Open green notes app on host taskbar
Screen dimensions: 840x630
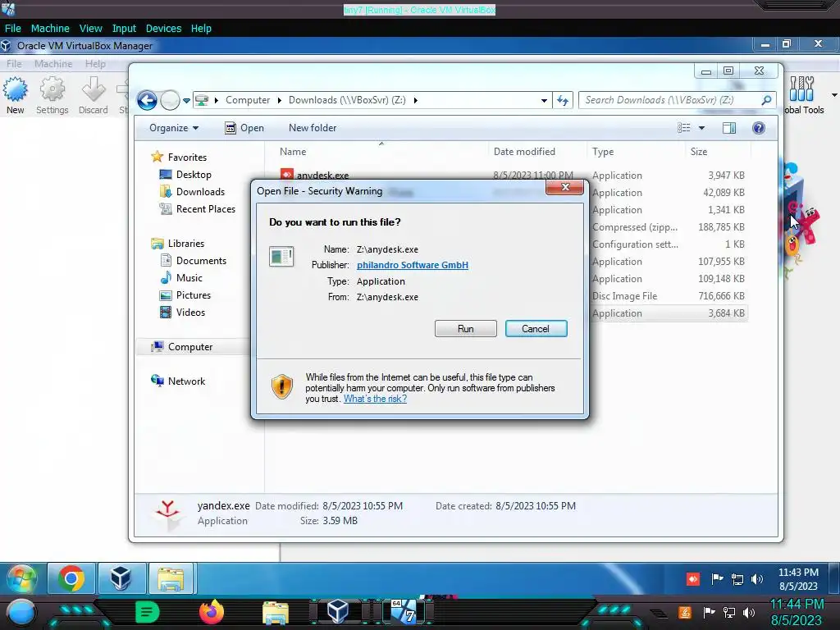(148, 612)
